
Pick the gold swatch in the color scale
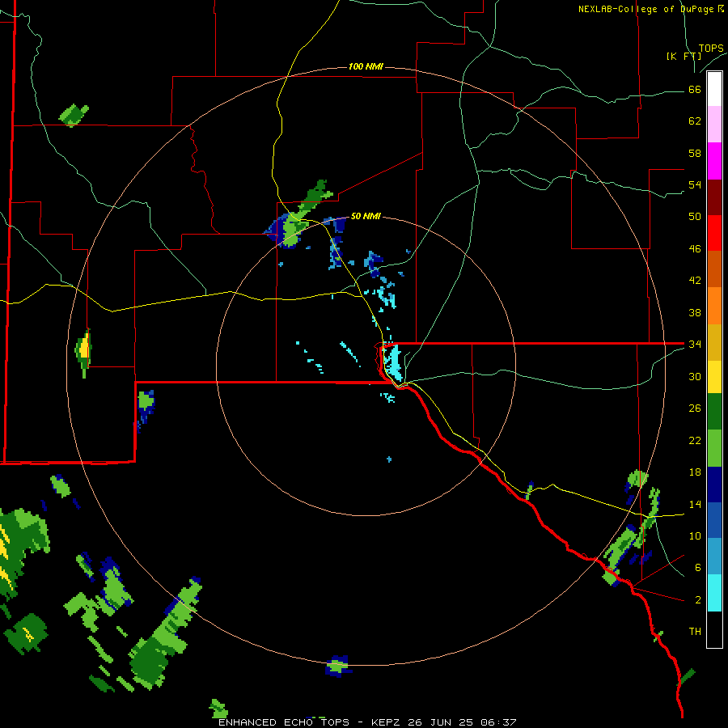(714, 342)
